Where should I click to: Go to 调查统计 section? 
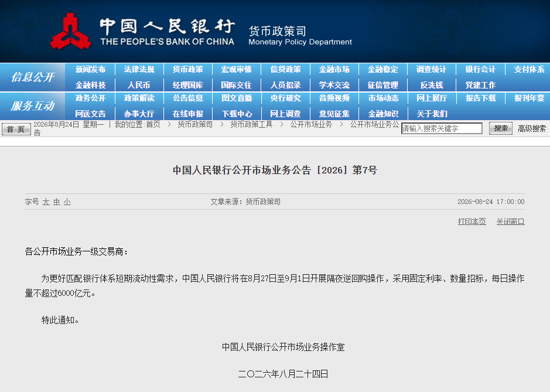432,70
